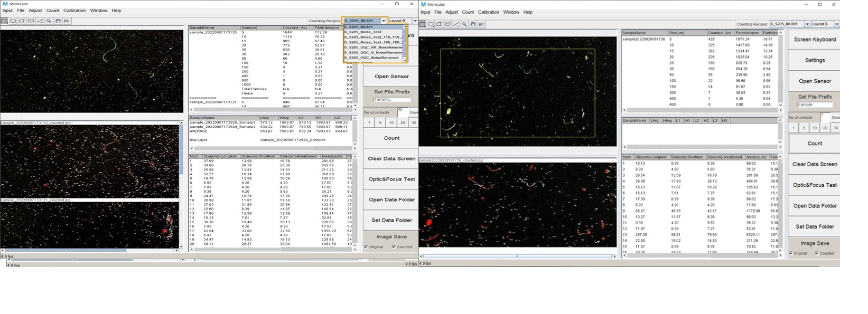Choose 0_S205_Noise_Test from the open recipe list
The height and width of the screenshot is (314, 868).
point(363,32)
